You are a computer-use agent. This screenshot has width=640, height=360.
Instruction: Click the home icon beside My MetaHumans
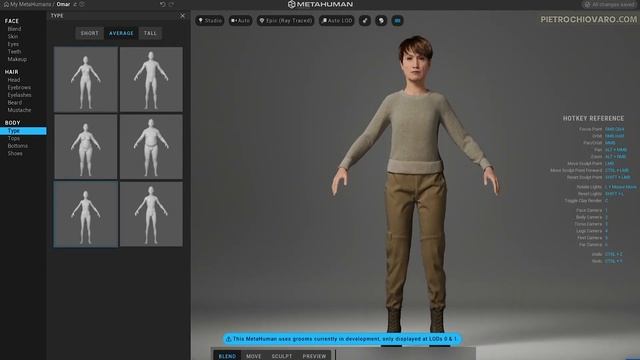click(x=6, y=4)
